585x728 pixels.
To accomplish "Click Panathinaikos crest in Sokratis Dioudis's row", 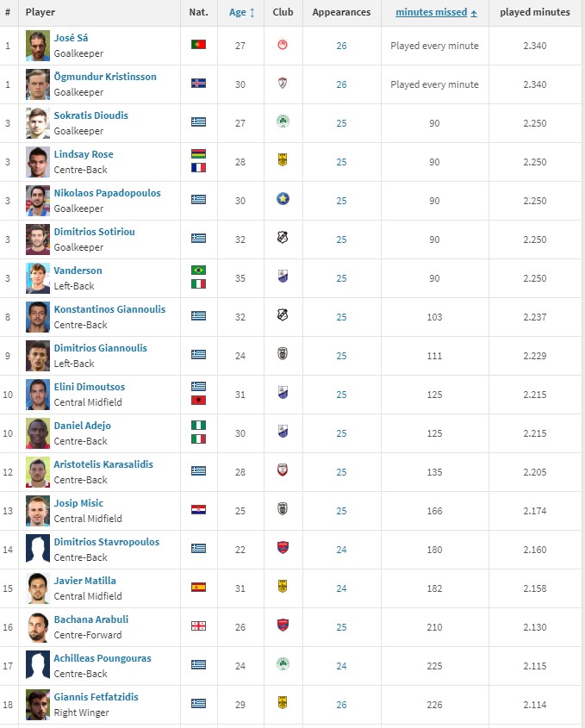I will click(x=283, y=121).
